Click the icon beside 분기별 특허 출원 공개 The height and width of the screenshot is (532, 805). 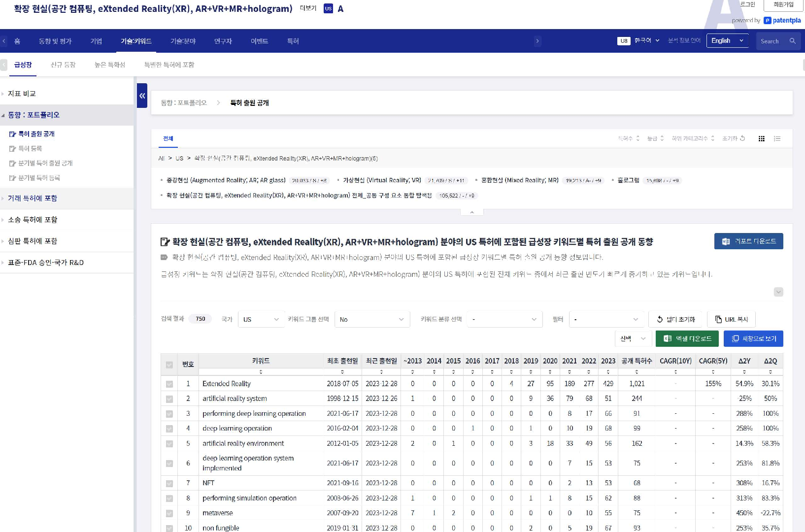[12, 164]
